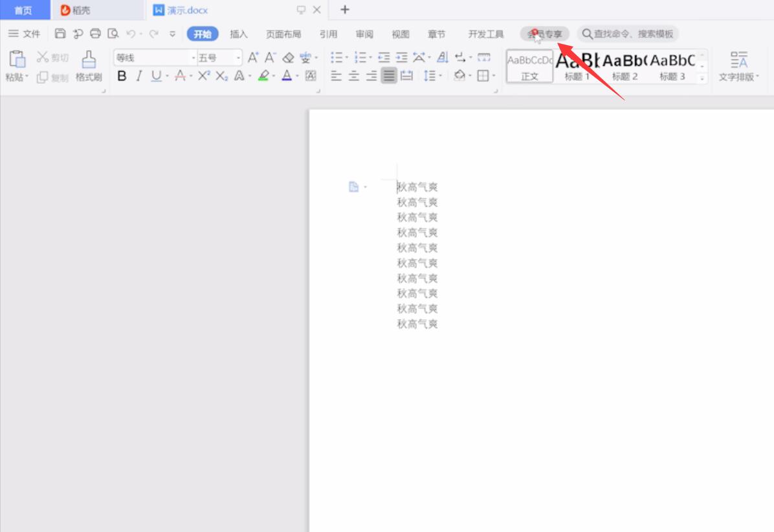
Task: Switch to References (引用) tab
Action: 328,34
